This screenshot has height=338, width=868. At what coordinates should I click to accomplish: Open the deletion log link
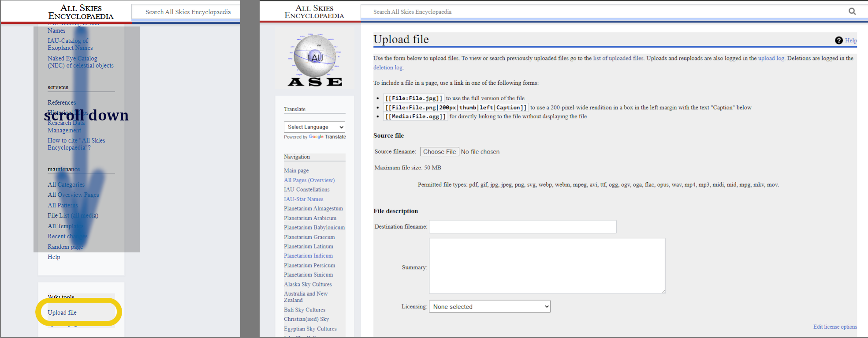coord(388,68)
